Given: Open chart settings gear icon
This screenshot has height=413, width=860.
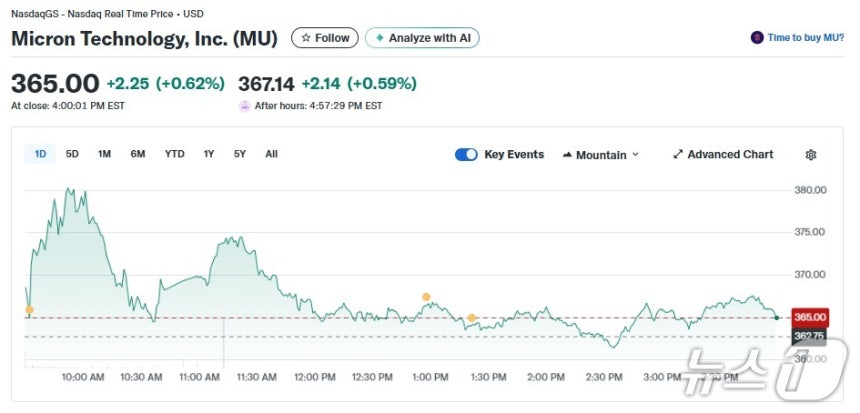Looking at the screenshot, I should point(811,155).
